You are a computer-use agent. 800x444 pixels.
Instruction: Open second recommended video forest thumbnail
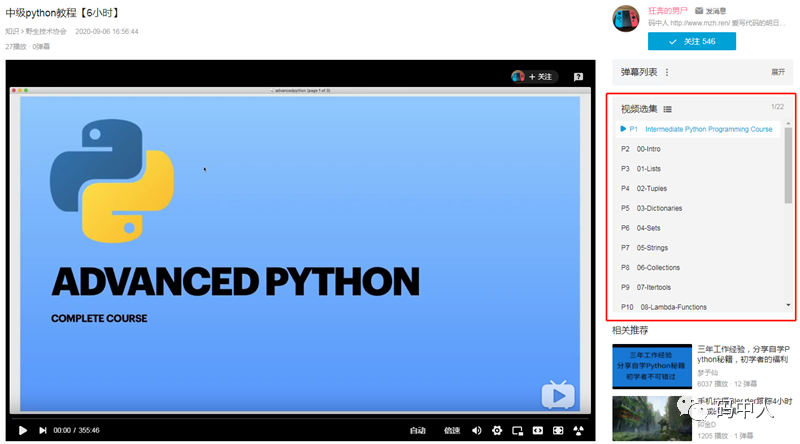(x=652, y=418)
